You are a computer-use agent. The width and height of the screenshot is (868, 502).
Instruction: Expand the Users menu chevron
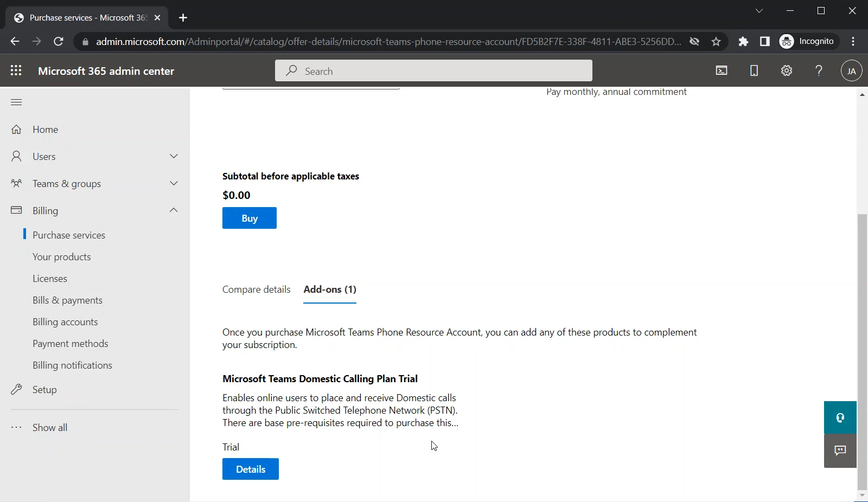[x=174, y=156]
